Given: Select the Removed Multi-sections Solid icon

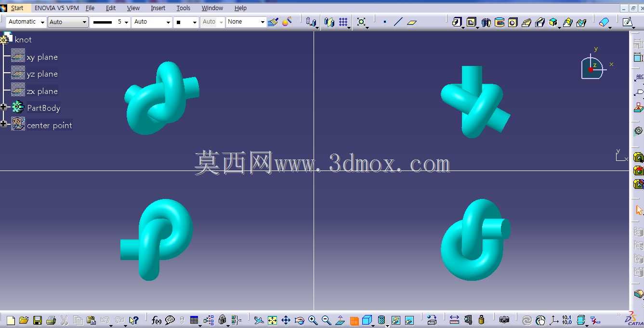Looking at the screenshot, I should (x=567, y=22).
